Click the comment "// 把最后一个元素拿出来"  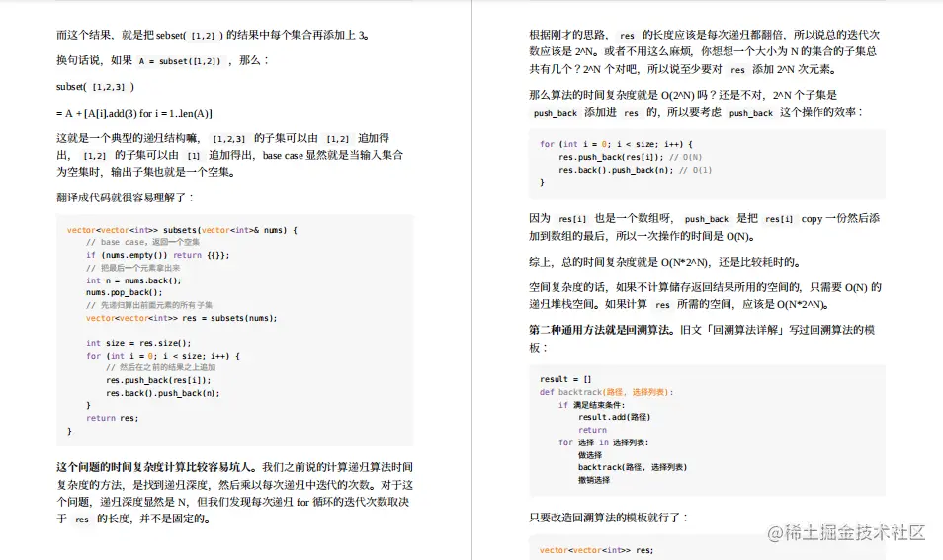click(132, 268)
